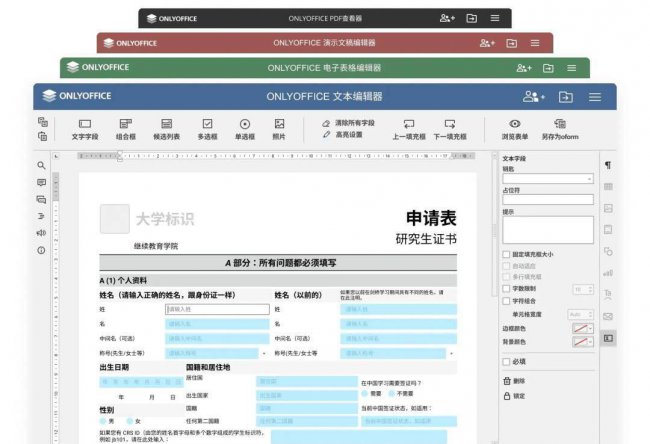
Task: Insert a text field (文字字段)
Action: point(85,129)
